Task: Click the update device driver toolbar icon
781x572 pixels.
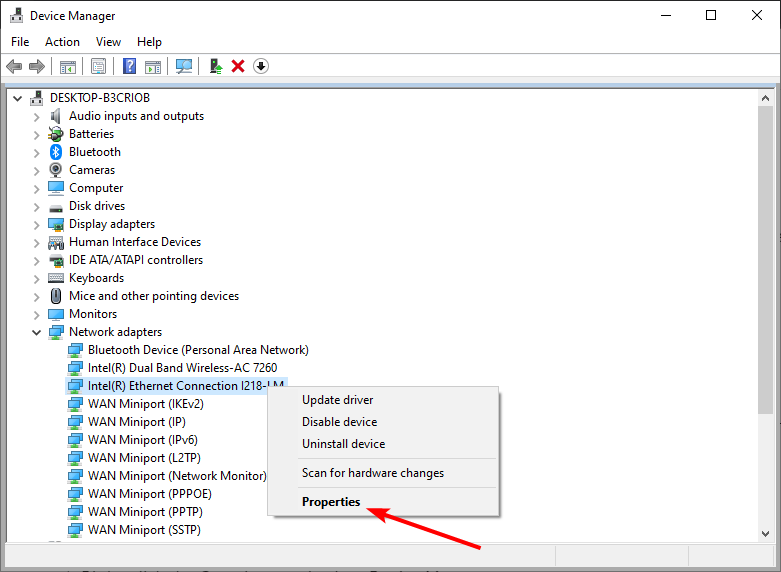Action: [x=216, y=66]
